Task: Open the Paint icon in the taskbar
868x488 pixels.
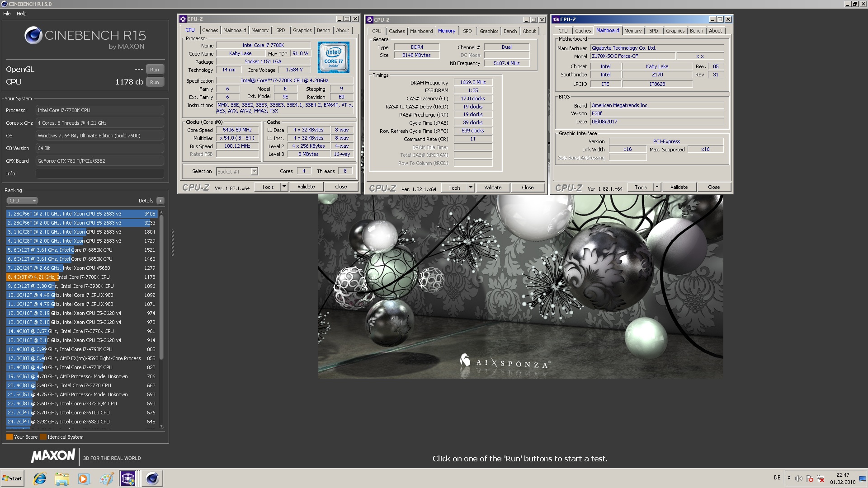Action: (106, 479)
